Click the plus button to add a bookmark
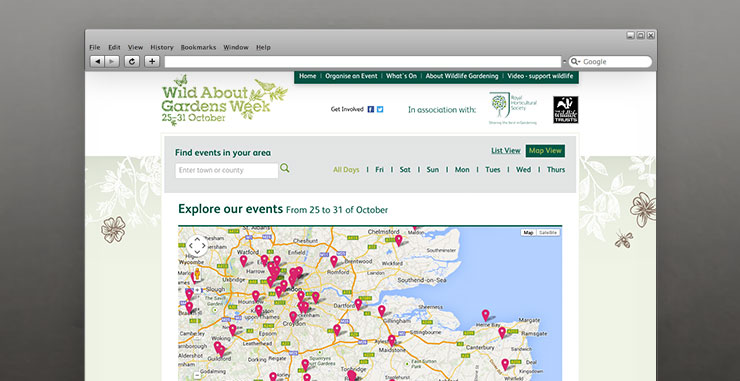 coord(152,61)
